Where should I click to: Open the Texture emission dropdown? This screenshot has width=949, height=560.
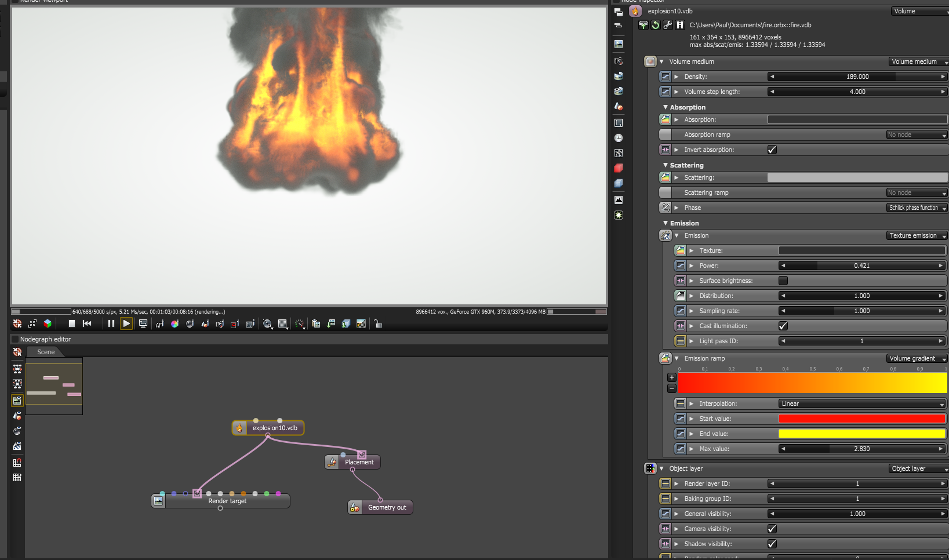917,235
